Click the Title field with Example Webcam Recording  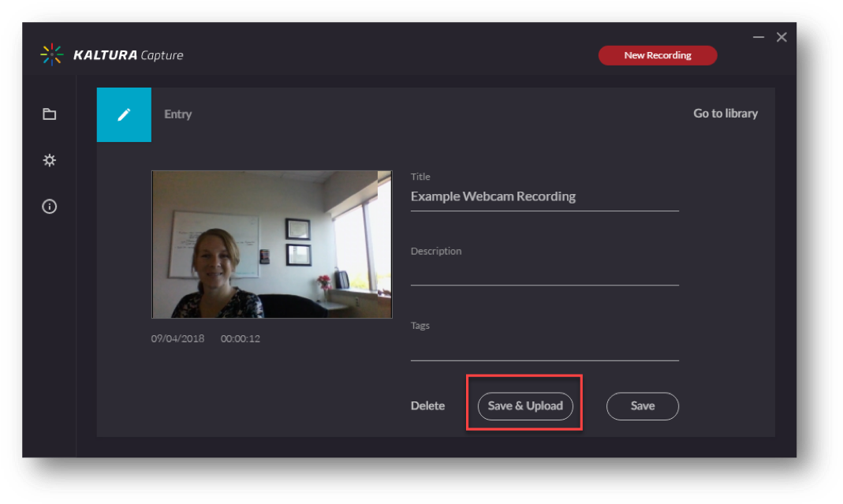pyautogui.click(x=545, y=196)
